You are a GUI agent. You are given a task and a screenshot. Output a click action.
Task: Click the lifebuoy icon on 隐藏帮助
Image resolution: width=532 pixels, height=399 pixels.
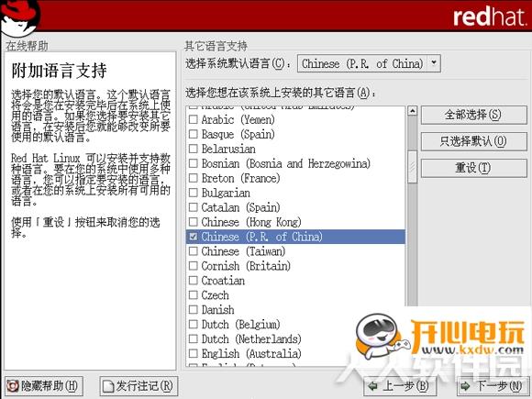13,386
